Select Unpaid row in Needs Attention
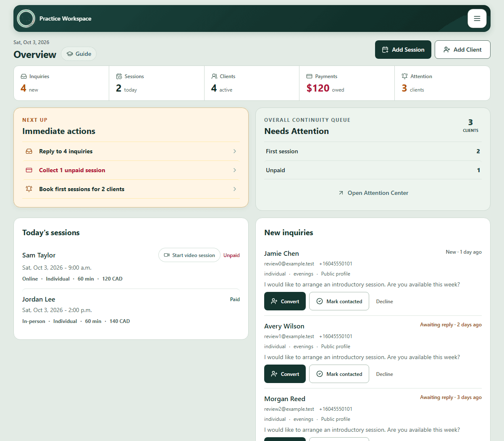This screenshot has height=441, width=504. tap(373, 170)
